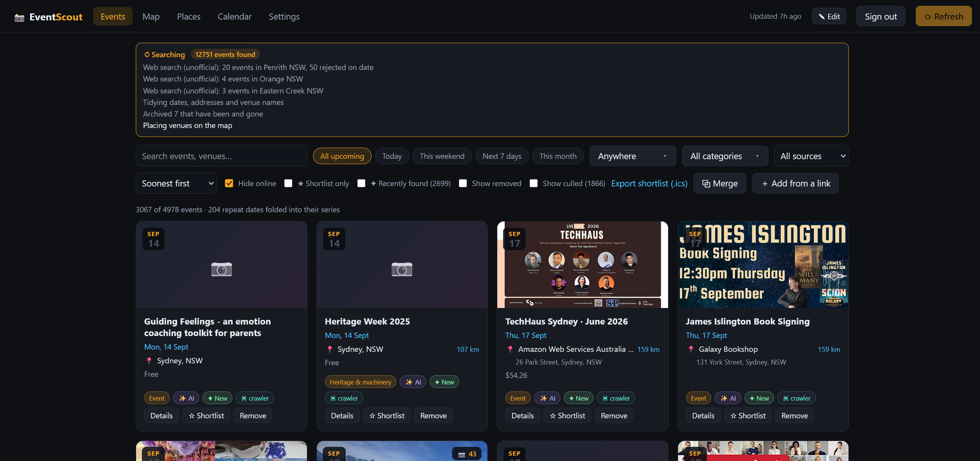
Task: Open the Anywhere location dropdown
Action: pos(633,156)
